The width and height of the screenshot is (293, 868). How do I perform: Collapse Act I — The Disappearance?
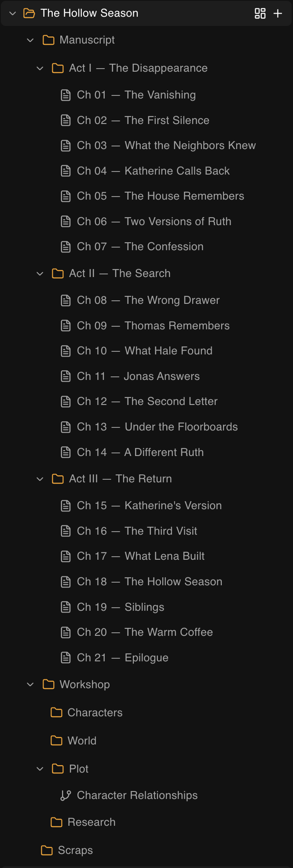[40, 68]
